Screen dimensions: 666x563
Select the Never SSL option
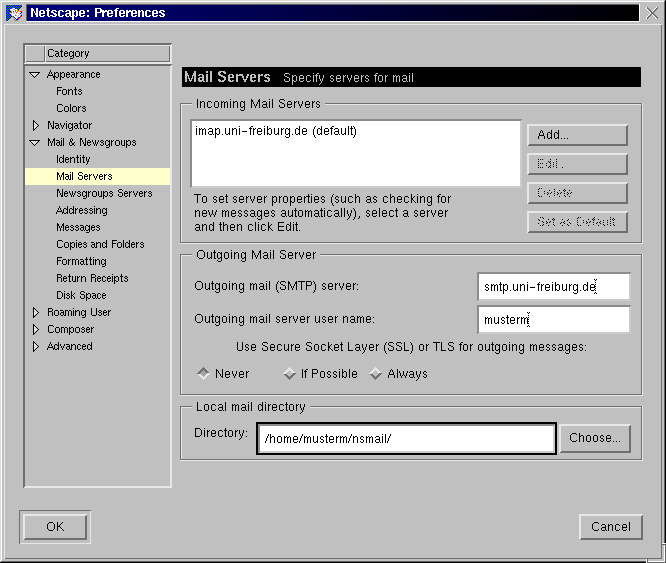click(x=223, y=374)
